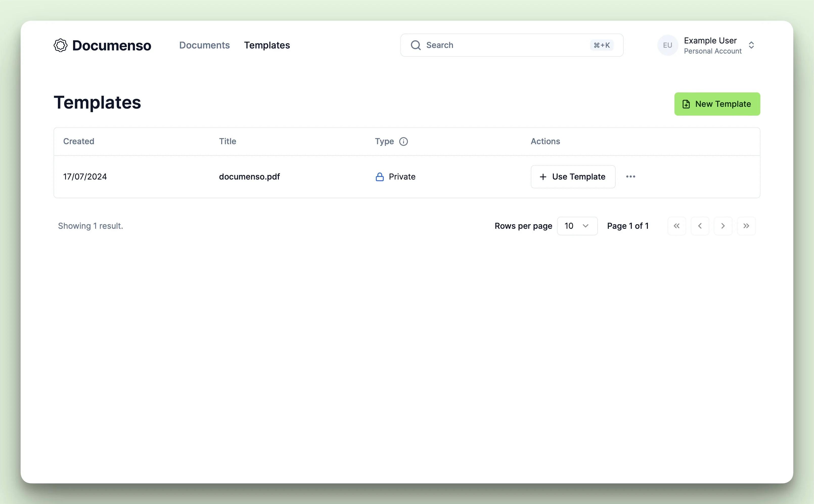
Task: Go to next page arrow
Action: pos(722,226)
